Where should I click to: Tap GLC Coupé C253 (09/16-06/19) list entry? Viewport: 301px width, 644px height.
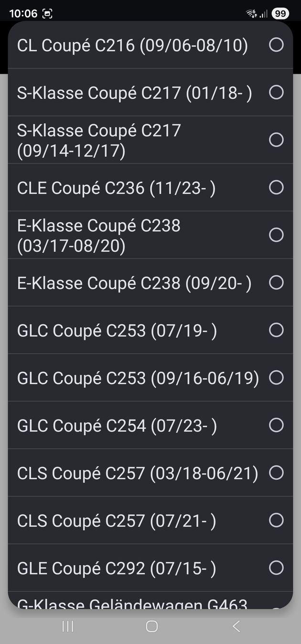point(138,378)
